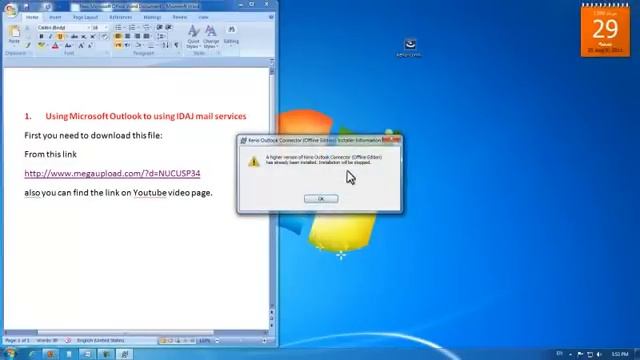Open the Windows Start menu
This screenshot has width=640, height=360.
(x=10, y=353)
